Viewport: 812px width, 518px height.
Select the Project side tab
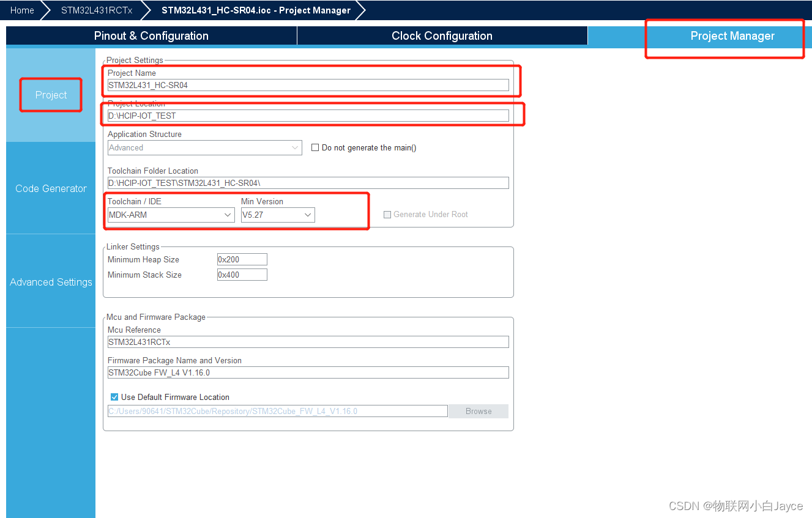point(51,95)
